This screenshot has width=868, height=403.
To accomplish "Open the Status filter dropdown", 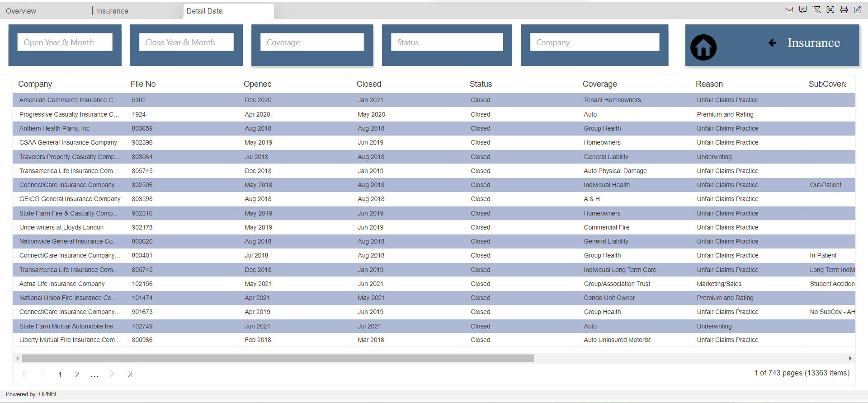I will coord(447,42).
